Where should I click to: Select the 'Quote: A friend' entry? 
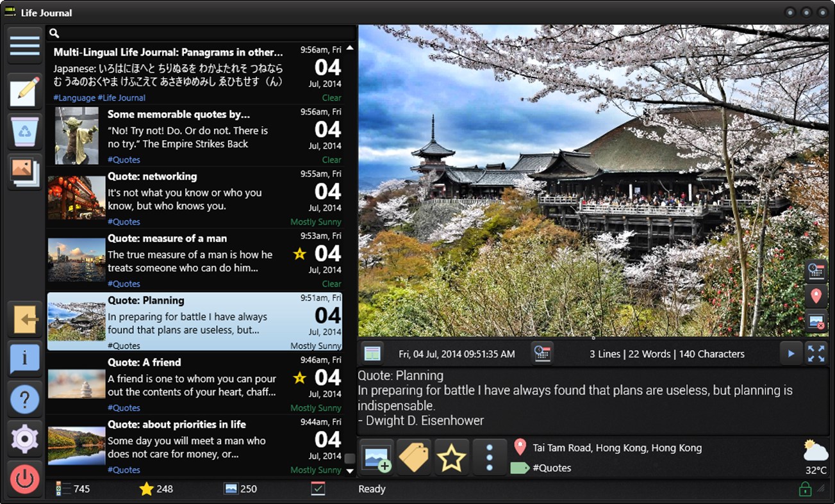[x=192, y=383]
